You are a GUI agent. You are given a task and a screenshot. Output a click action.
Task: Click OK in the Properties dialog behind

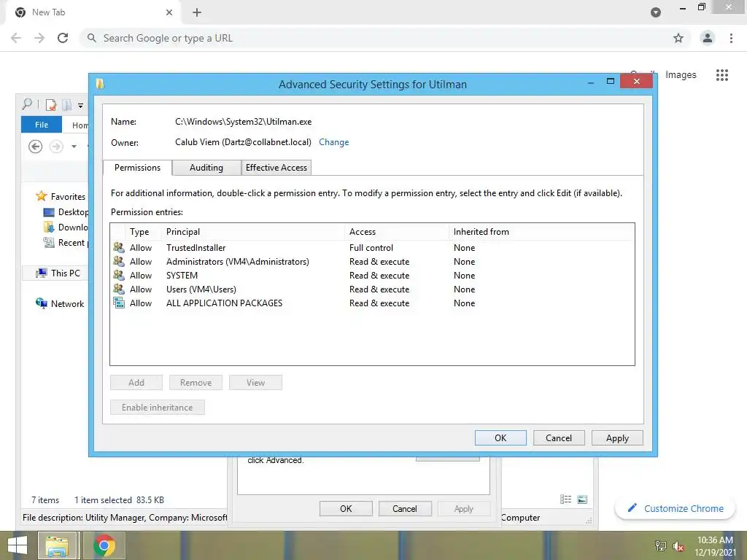pyautogui.click(x=346, y=508)
